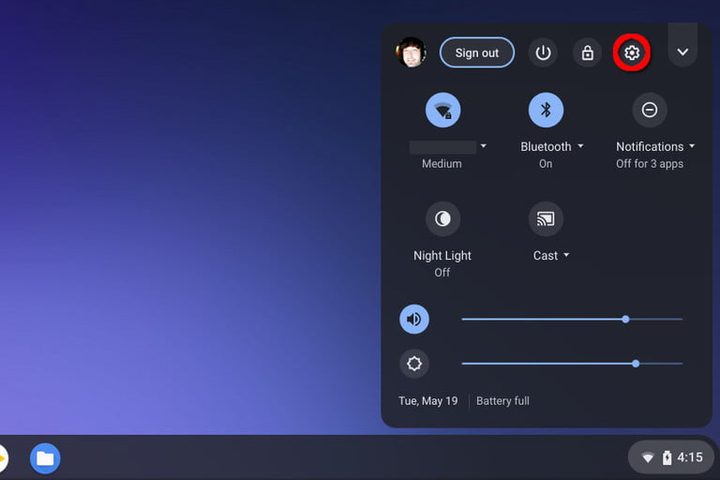
Task: Click the Notifications label text
Action: 650,147
